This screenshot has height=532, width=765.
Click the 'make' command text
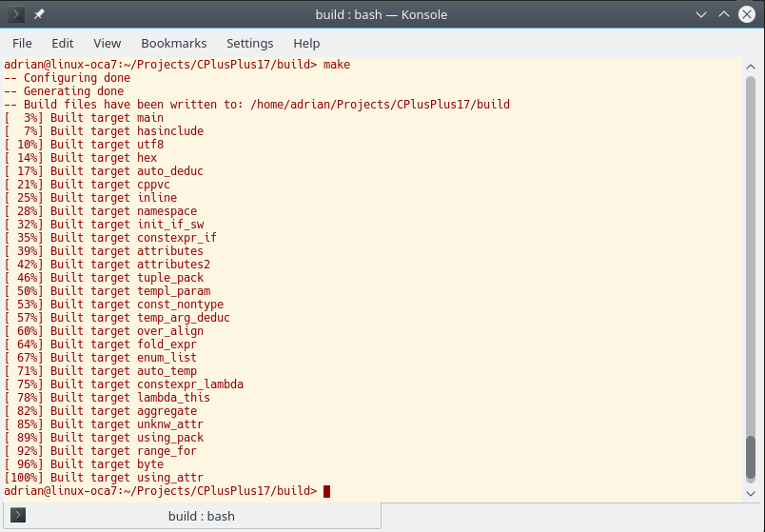point(337,65)
